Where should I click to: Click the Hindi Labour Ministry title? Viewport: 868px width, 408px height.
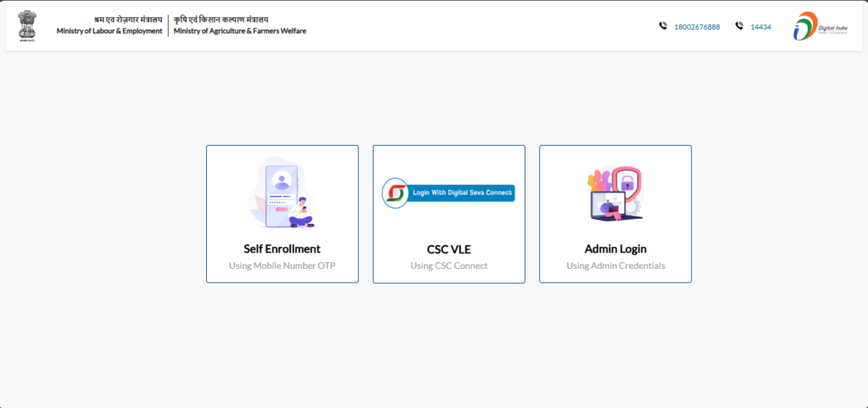click(x=127, y=19)
